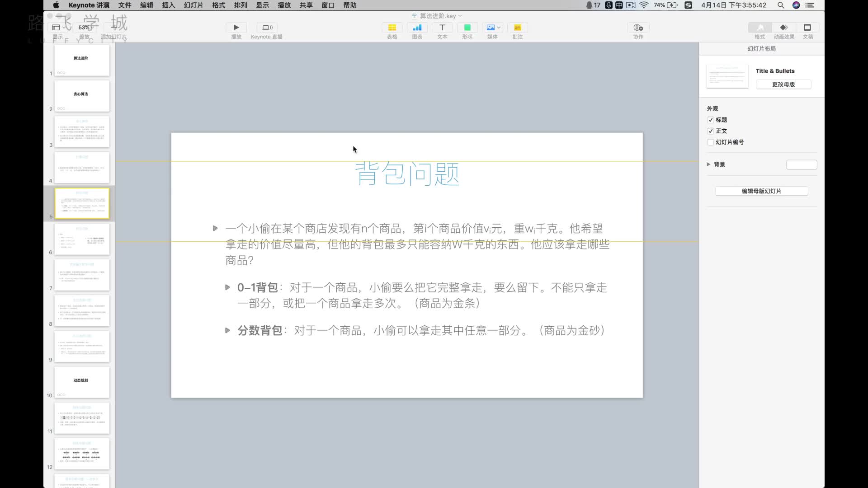Open the 排列 Arrange menu
868x488 pixels.
[x=241, y=5]
